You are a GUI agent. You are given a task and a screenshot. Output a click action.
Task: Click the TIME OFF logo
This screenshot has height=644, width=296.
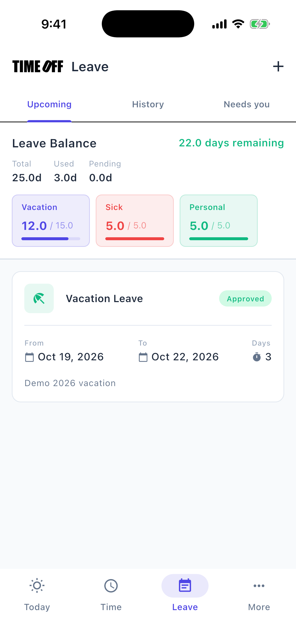click(x=38, y=67)
